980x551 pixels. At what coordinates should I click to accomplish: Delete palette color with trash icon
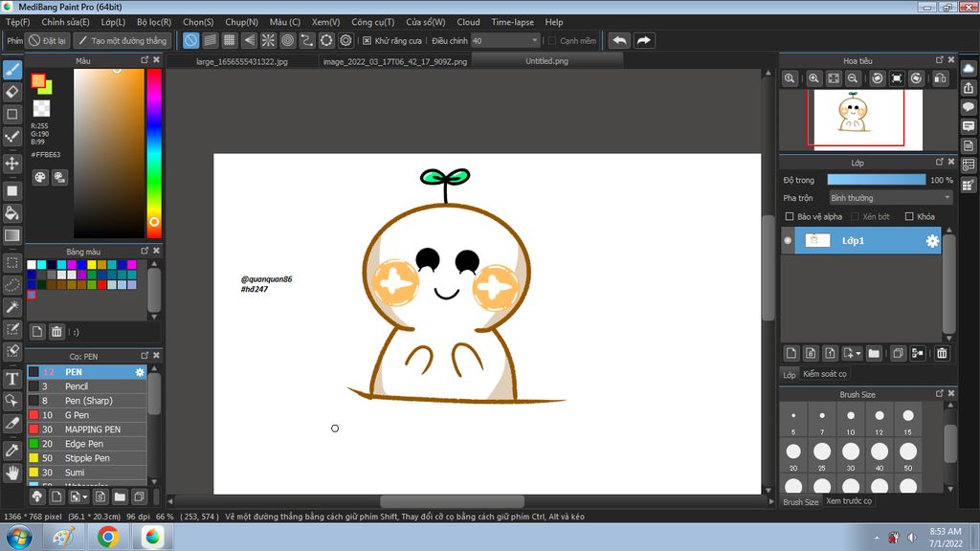click(56, 332)
